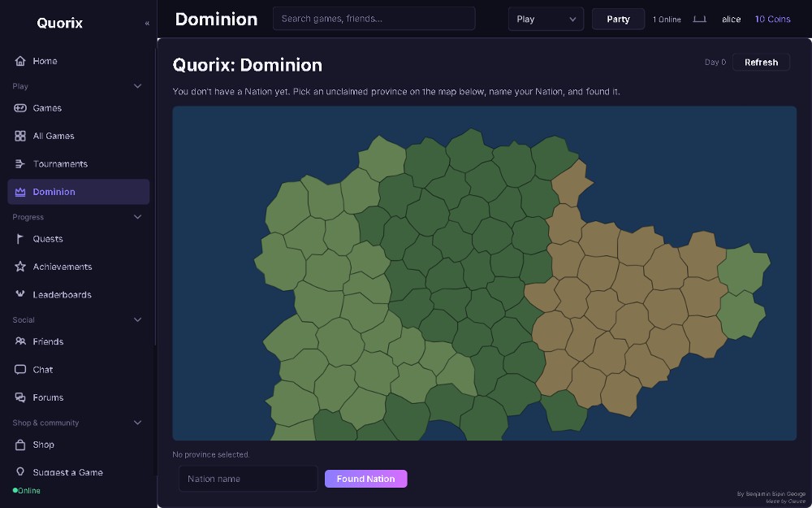View Achievements in sidebar
The height and width of the screenshot is (508, 812).
[79, 267]
